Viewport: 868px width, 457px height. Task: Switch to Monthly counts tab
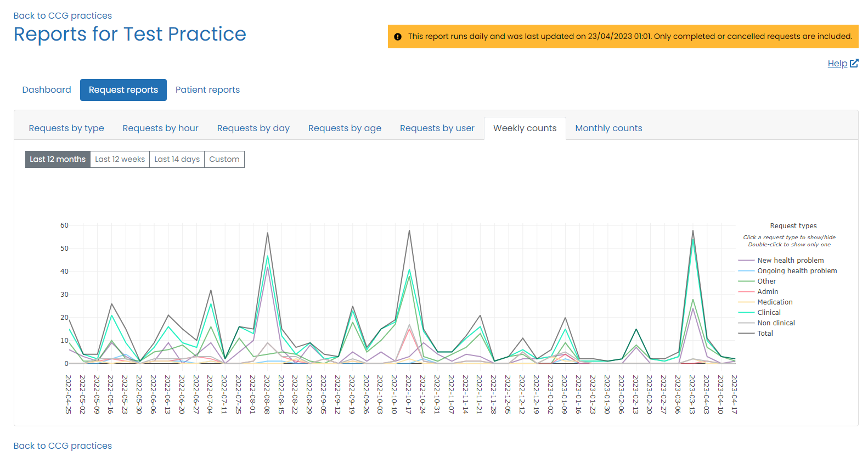608,128
